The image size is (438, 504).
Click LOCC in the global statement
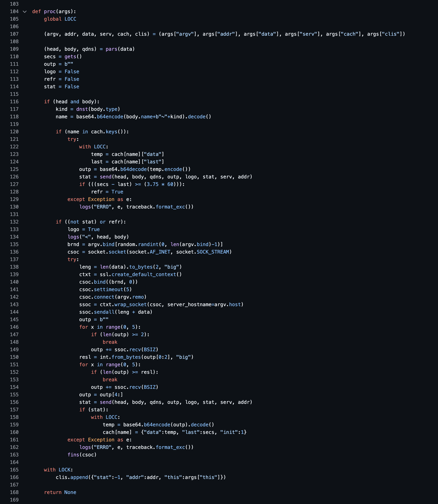pos(70,19)
